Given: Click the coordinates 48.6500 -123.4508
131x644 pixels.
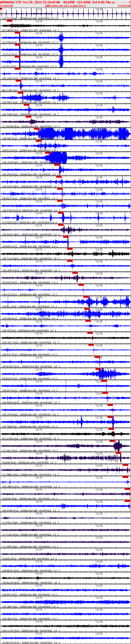Looking at the screenshot, I should [77, 2].
